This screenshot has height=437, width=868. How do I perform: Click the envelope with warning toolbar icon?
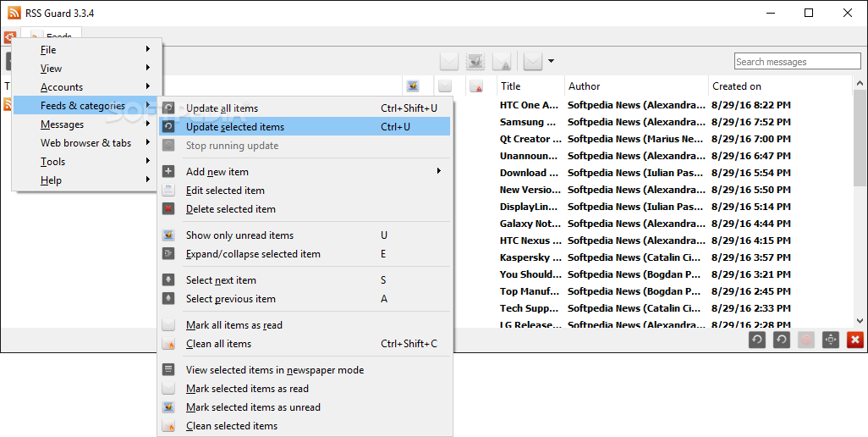[x=502, y=62]
